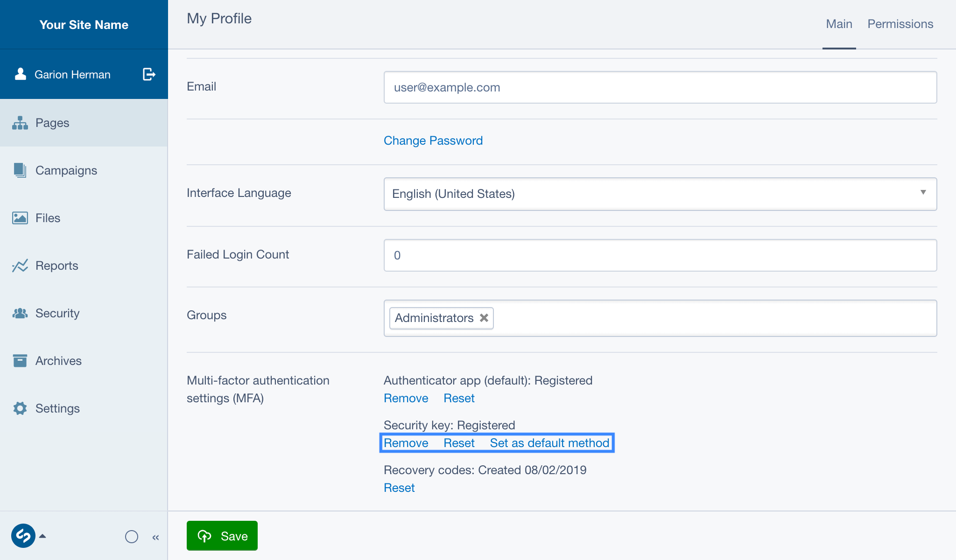Screen dimensions: 956x560
Task: Click the circle status indicator at bottom
Action: pos(132,537)
